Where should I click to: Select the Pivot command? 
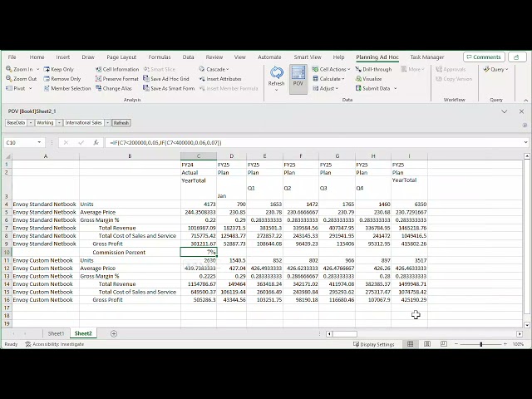16,88
